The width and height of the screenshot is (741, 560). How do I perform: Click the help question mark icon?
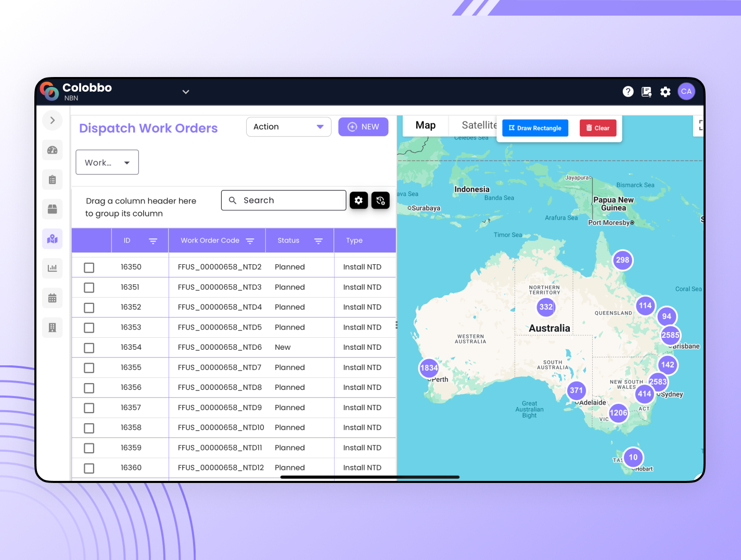tap(628, 92)
